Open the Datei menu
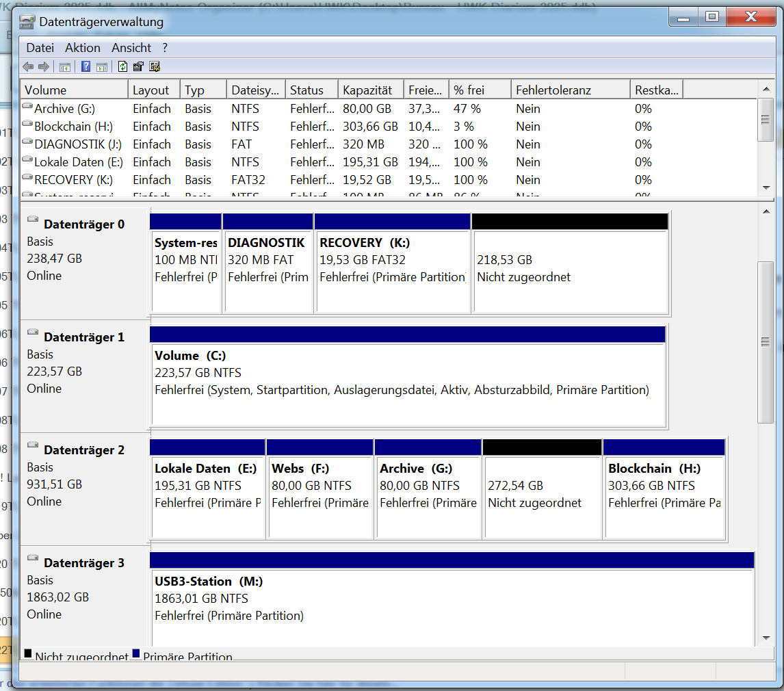784x691 pixels. click(40, 48)
